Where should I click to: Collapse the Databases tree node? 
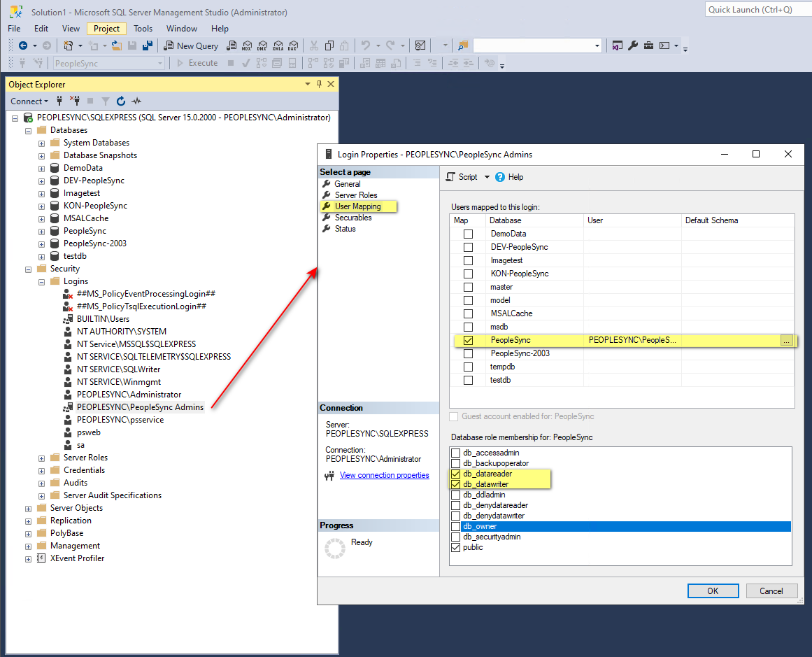(x=29, y=131)
